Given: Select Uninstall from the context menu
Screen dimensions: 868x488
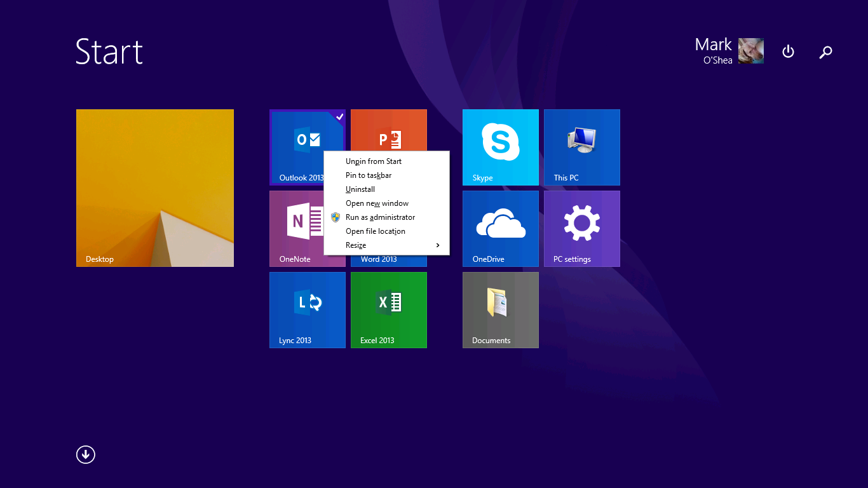Looking at the screenshot, I should click(x=360, y=189).
